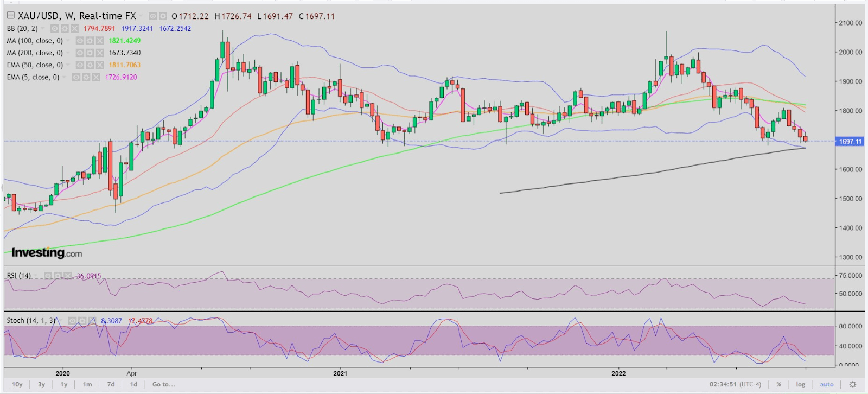The image size is (868, 394).
Task: Expand dropdown arrow next to EMA (5, close, 0)
Action: pyautogui.click(x=65, y=77)
